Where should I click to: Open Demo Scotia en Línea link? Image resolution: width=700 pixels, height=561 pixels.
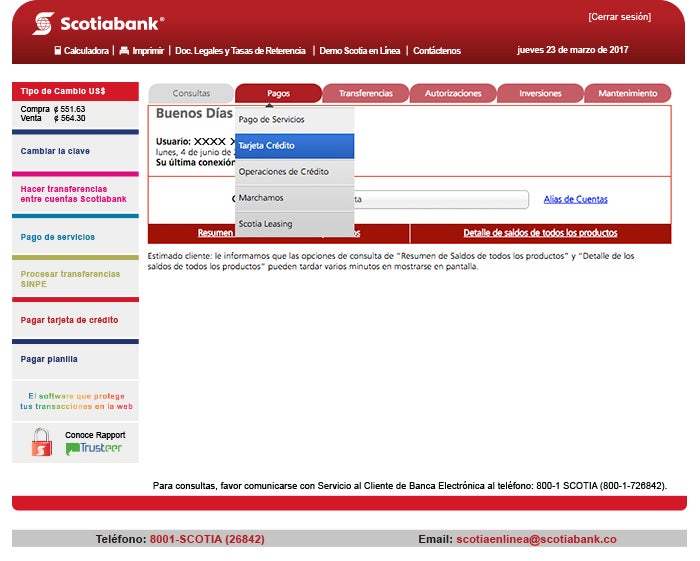pos(360,50)
